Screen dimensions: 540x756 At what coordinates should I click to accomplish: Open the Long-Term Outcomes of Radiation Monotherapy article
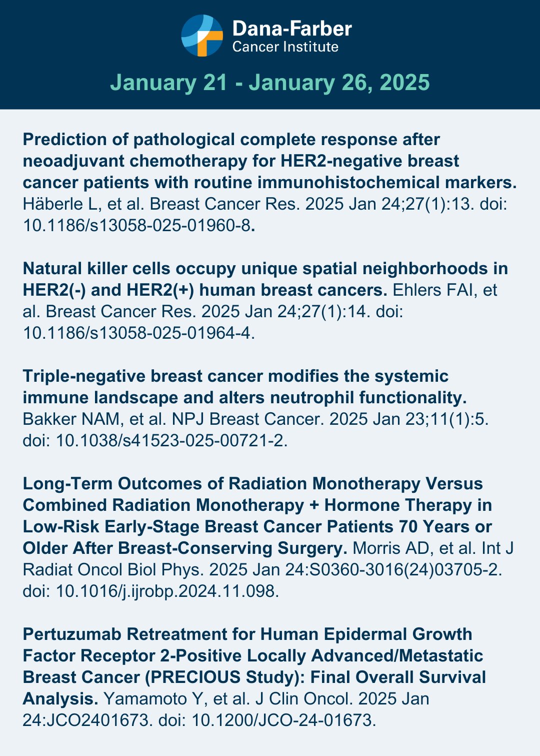point(257,515)
